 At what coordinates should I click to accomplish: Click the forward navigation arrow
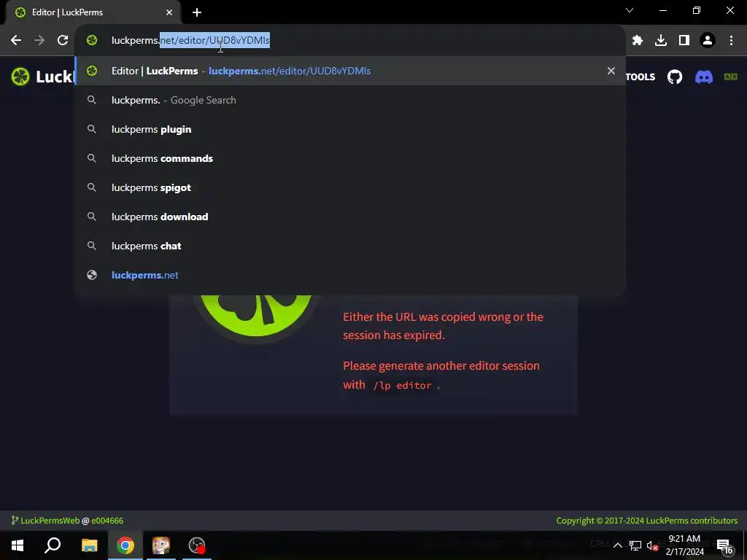click(x=39, y=41)
